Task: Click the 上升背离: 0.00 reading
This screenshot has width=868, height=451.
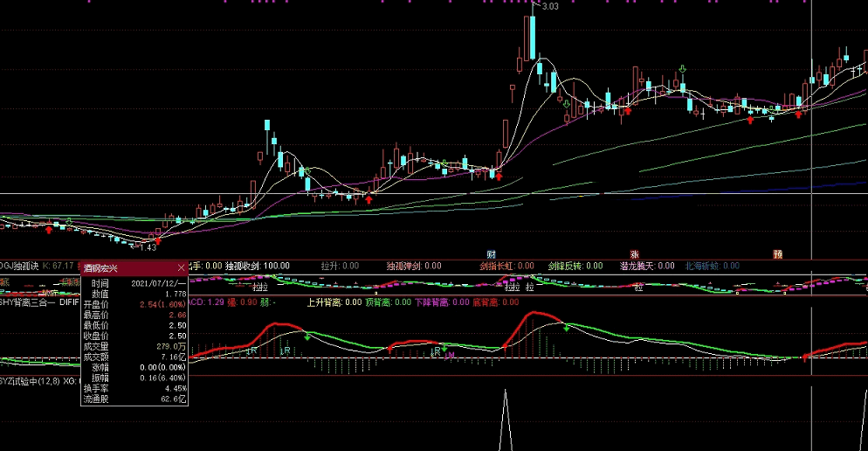Action: tap(334, 302)
